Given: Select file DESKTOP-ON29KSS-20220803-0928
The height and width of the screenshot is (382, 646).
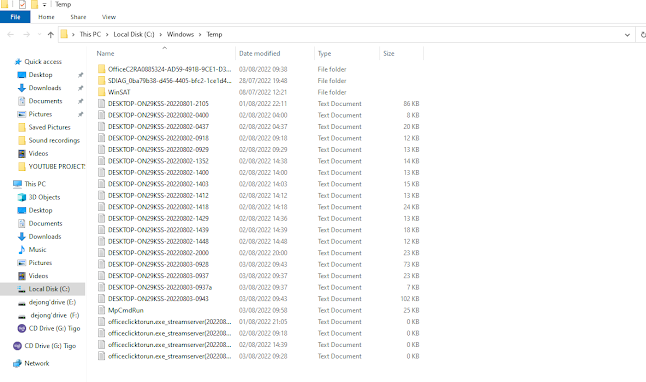Looking at the screenshot, I should pyautogui.click(x=158, y=264).
